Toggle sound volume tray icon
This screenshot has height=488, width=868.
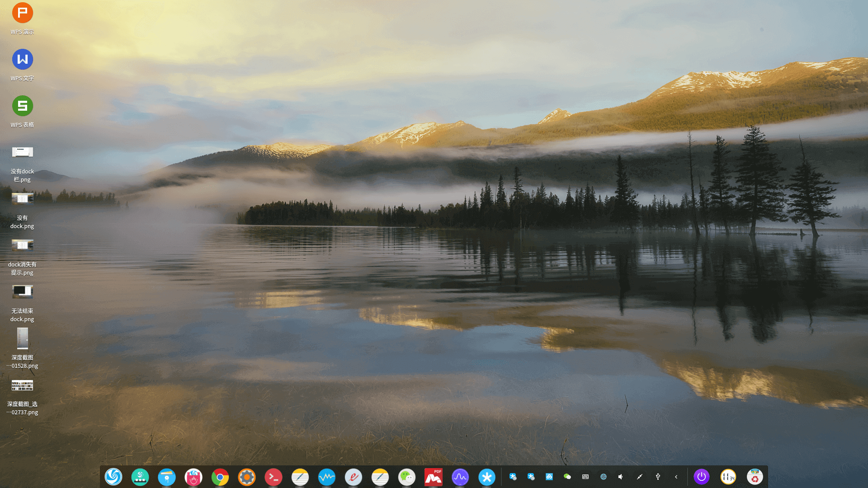coord(621,477)
